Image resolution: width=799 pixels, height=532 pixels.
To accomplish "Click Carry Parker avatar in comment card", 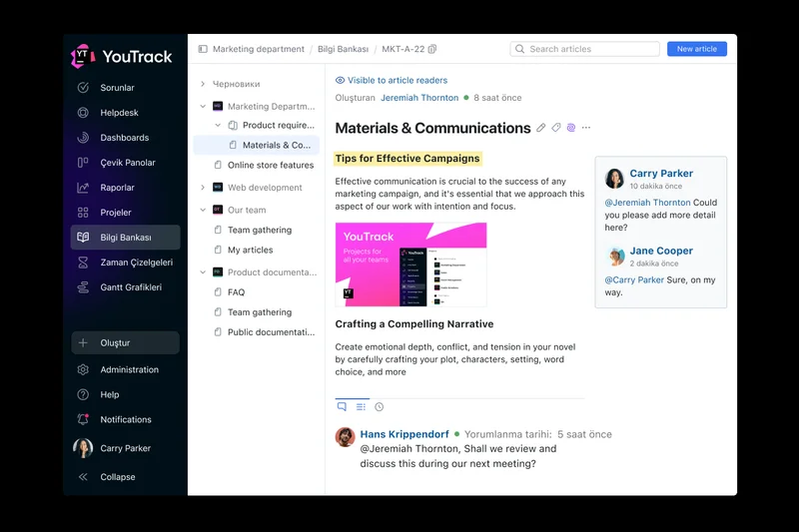I will click(615, 179).
